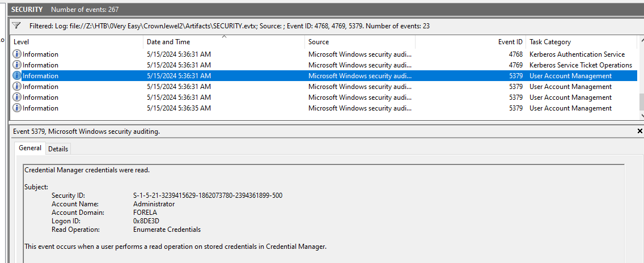Close the event preview pane
This screenshot has width=644, height=263.
tap(639, 131)
